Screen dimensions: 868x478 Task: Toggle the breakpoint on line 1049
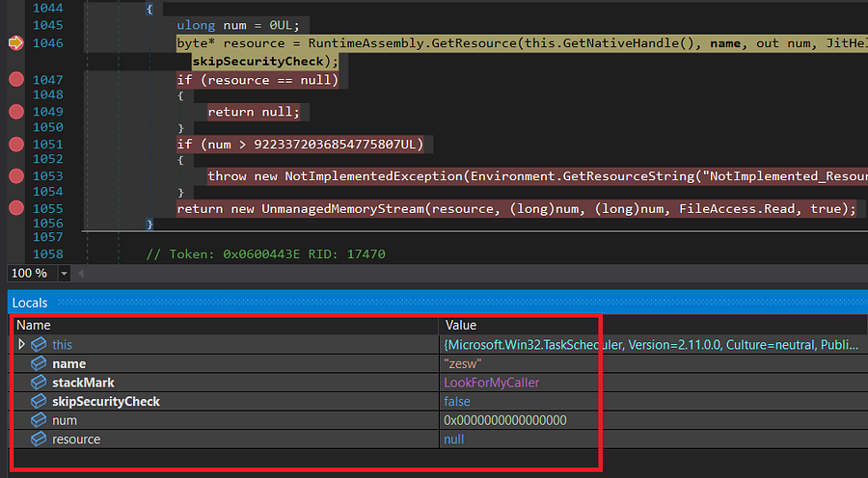point(16,112)
